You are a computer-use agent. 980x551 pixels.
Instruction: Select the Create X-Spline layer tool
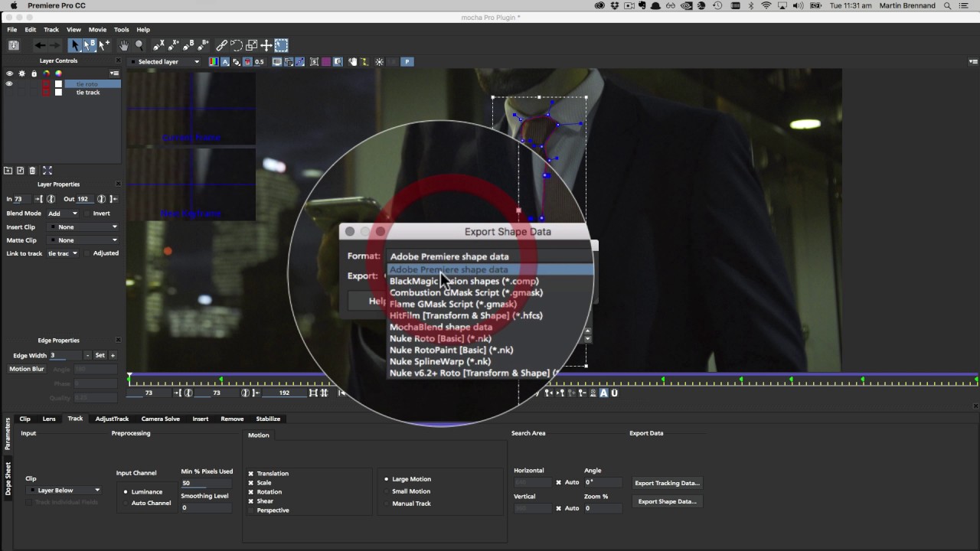click(x=158, y=45)
